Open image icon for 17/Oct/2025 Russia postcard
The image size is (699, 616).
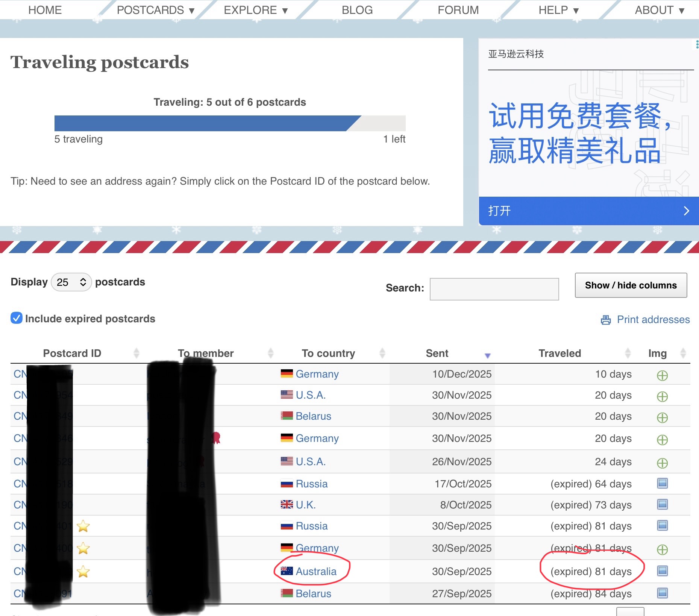(662, 483)
